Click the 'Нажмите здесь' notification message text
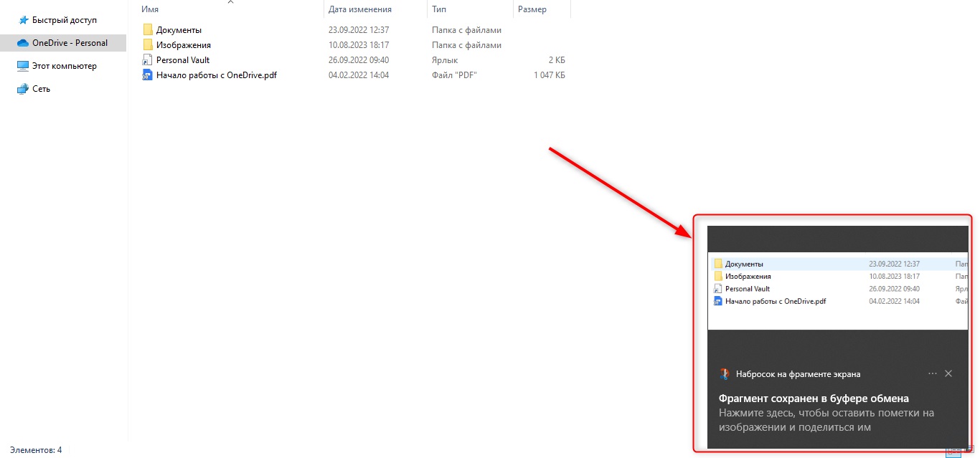 [826, 420]
